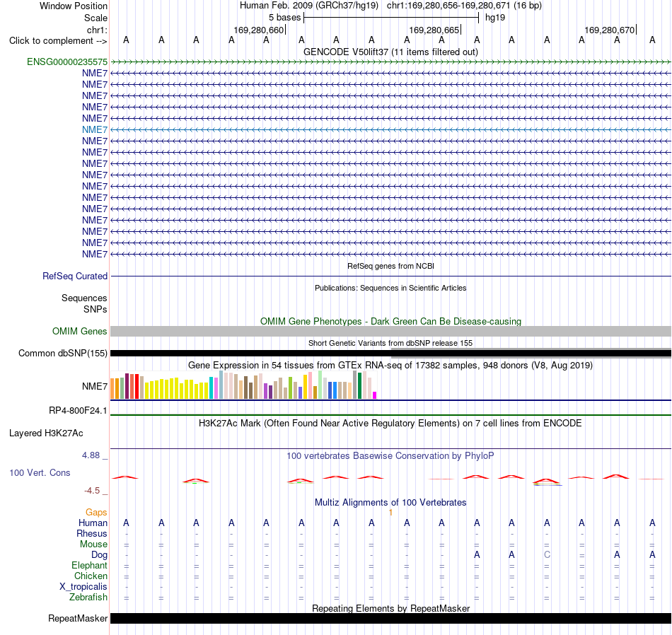Viewport: 672px width, 635px height.
Task: Select the black RepeatMasker element bar
Action: point(391,618)
